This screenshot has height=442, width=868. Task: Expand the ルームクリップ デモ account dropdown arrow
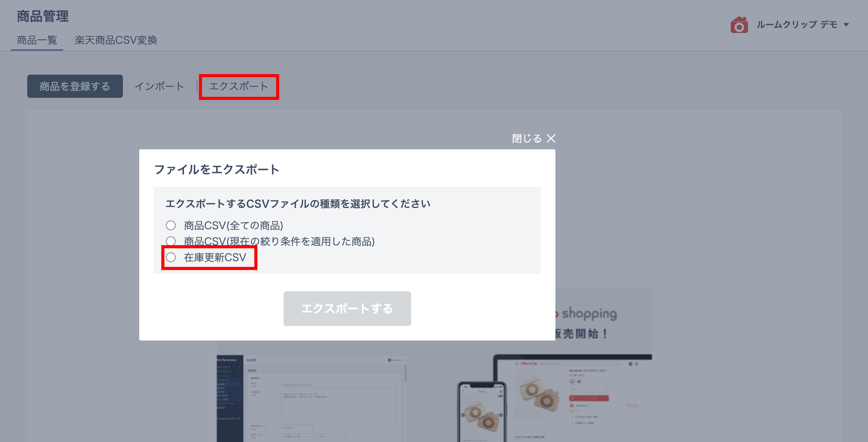[846, 25]
